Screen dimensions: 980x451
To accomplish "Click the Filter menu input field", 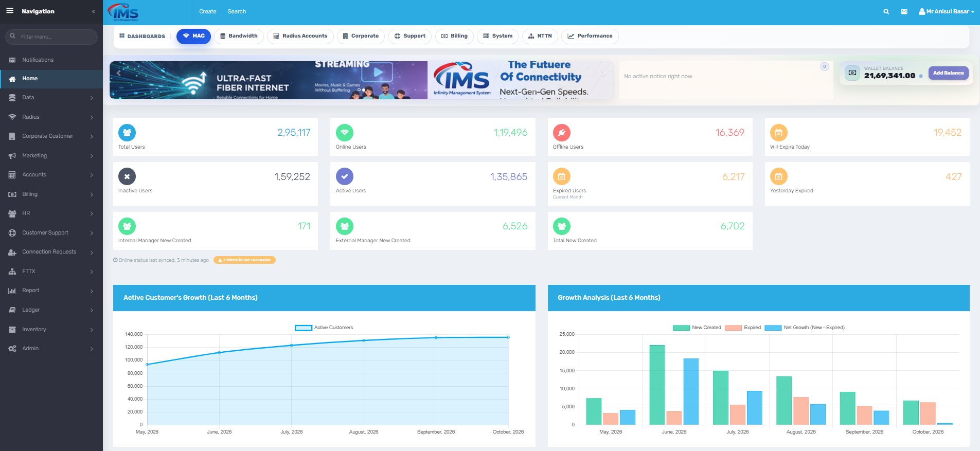I will [51, 37].
